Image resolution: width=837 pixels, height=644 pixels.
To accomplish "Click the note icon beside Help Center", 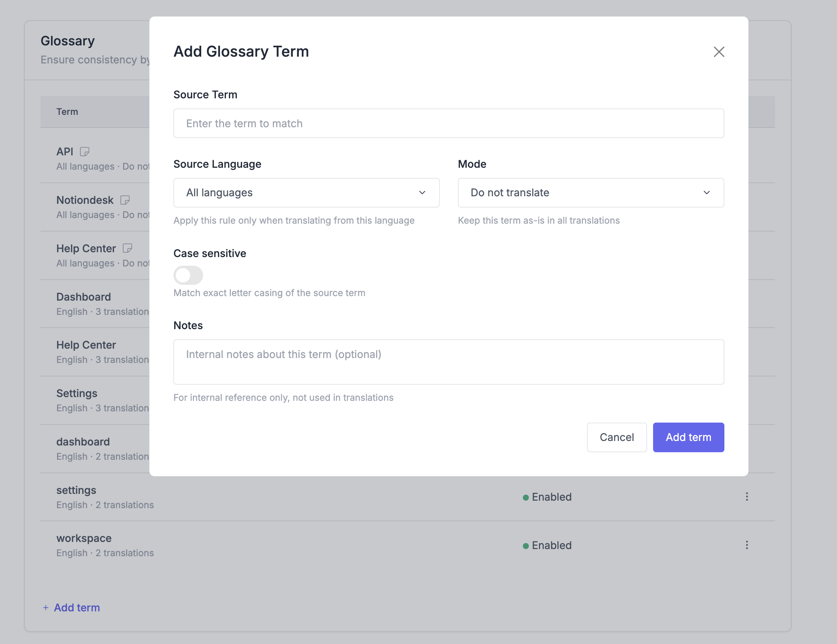I will [x=127, y=248].
